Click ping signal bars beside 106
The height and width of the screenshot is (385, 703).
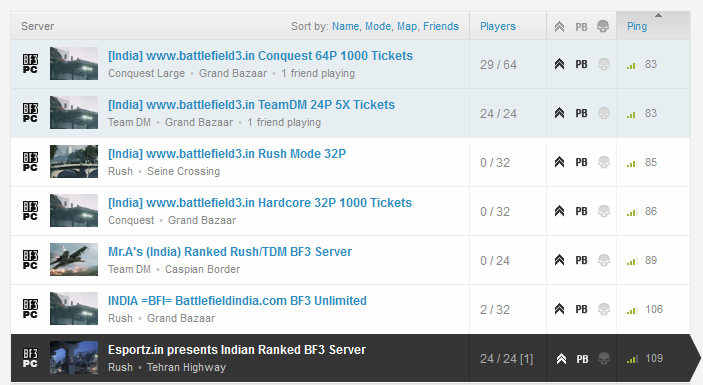coord(632,311)
